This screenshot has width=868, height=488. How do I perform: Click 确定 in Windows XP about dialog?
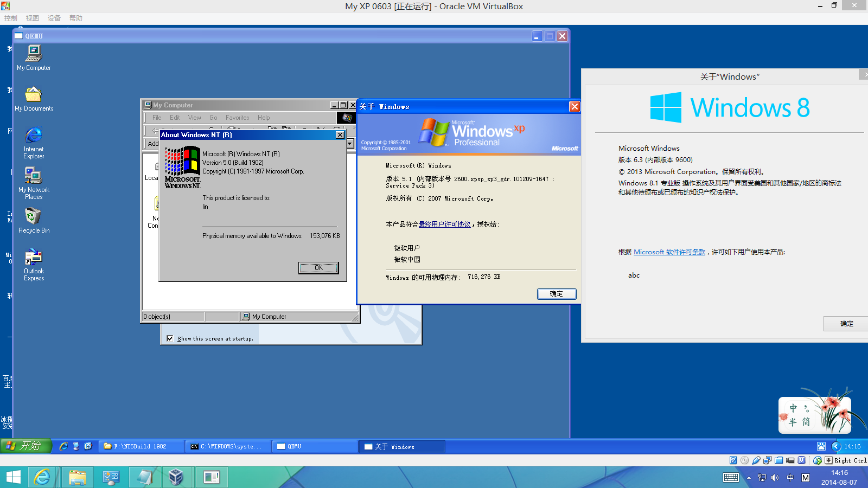(557, 294)
